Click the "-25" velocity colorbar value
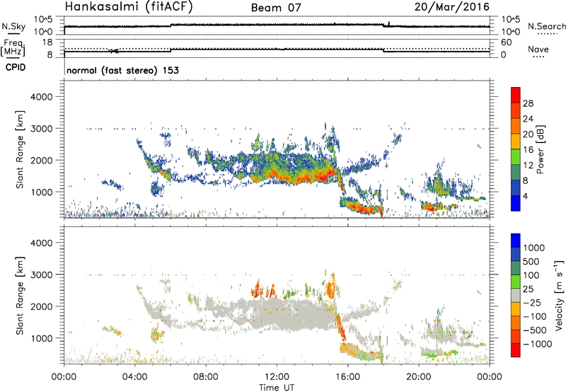Screen dimensions: 566x392 [532, 303]
